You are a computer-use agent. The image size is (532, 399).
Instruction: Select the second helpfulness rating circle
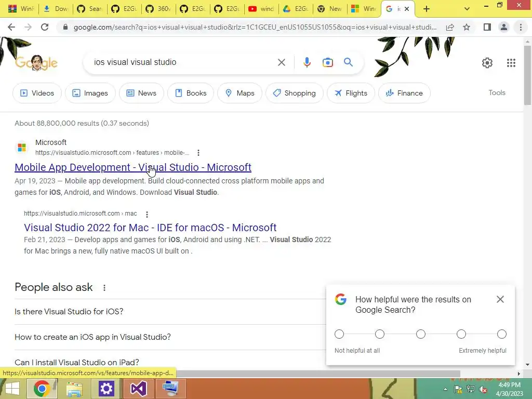click(380, 334)
